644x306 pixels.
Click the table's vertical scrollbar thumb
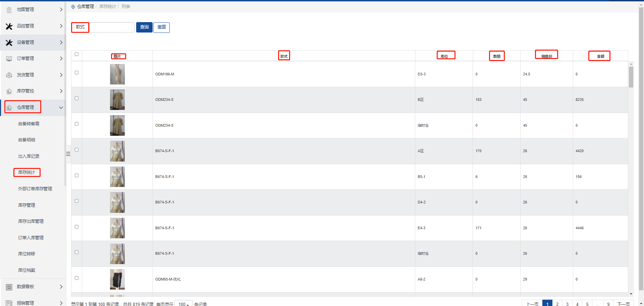tap(631, 77)
